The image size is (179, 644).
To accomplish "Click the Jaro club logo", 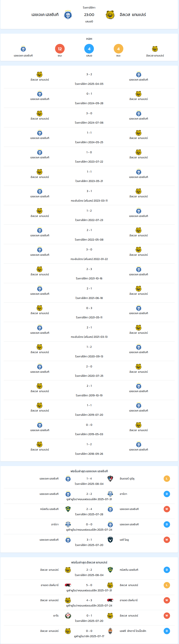I will pos(68,615).
